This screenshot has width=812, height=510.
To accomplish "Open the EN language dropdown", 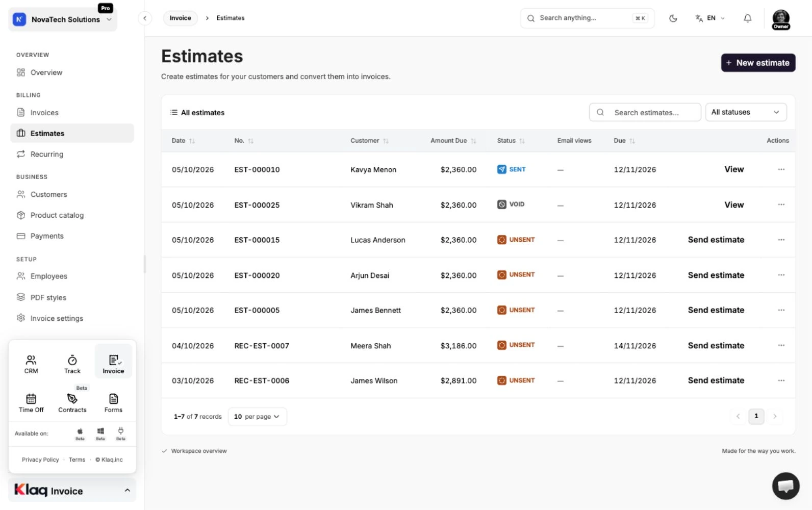I will tap(710, 18).
